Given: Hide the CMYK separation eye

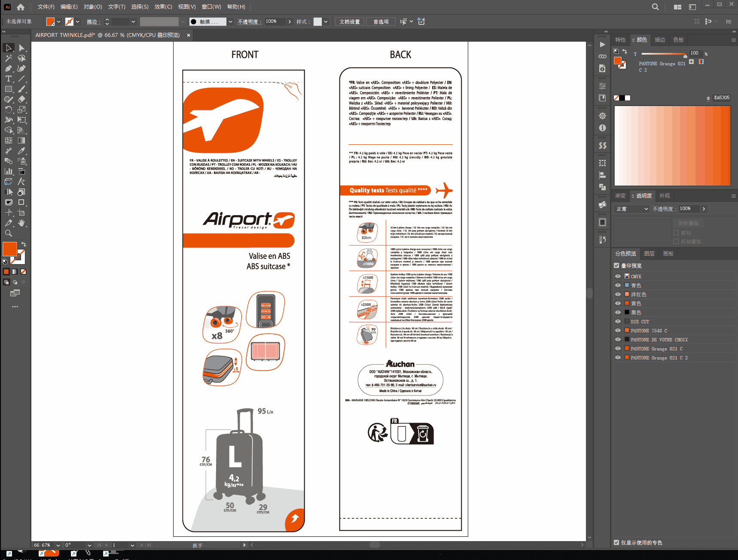Looking at the screenshot, I should (x=618, y=276).
